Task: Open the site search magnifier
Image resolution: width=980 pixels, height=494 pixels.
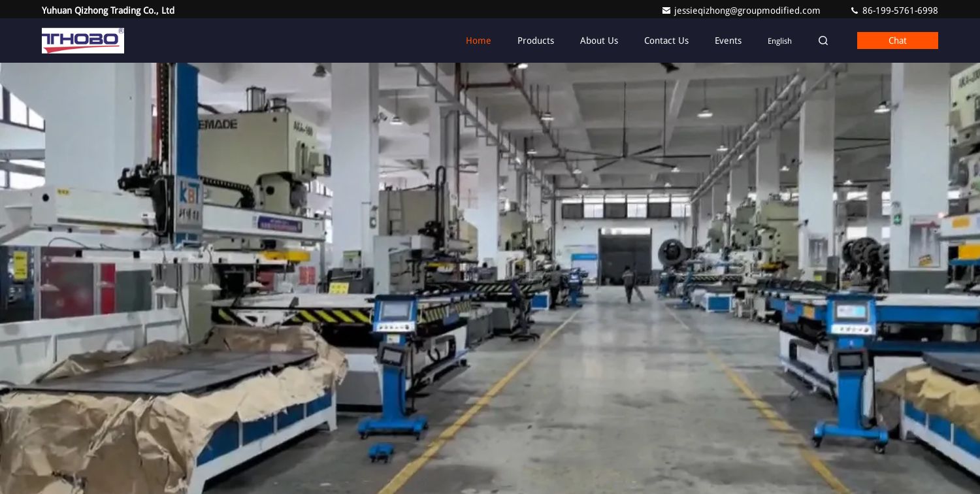Action: [823, 41]
